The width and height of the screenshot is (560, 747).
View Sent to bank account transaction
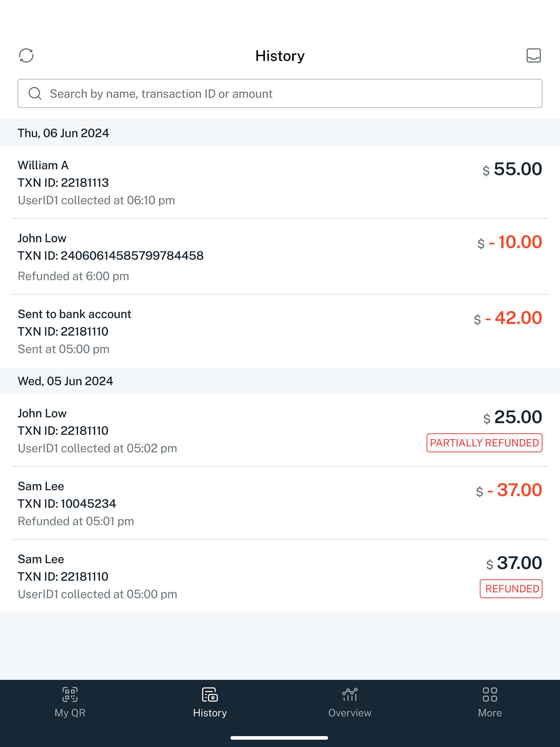[x=280, y=331]
